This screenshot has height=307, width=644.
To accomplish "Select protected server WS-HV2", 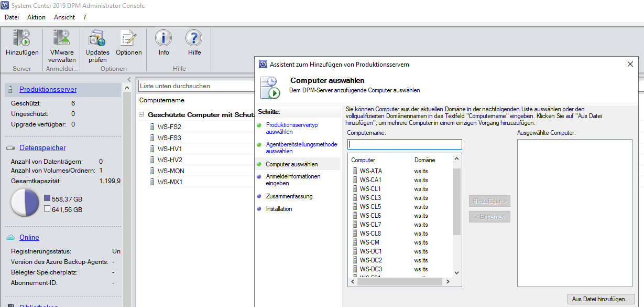I will pyautogui.click(x=170, y=160).
